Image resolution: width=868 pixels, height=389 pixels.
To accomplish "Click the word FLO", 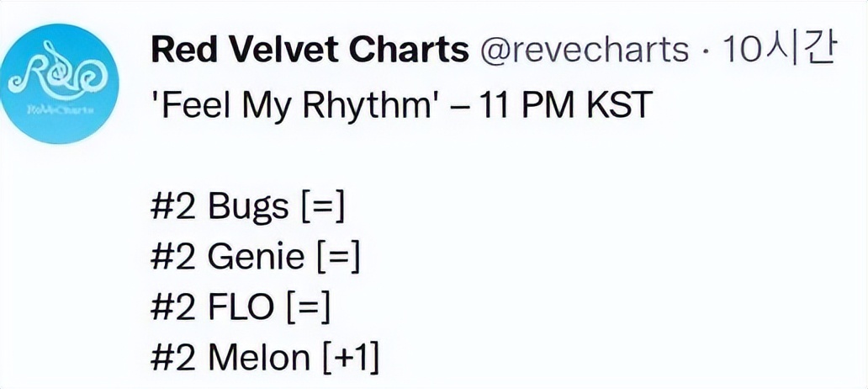I will 241,307.
